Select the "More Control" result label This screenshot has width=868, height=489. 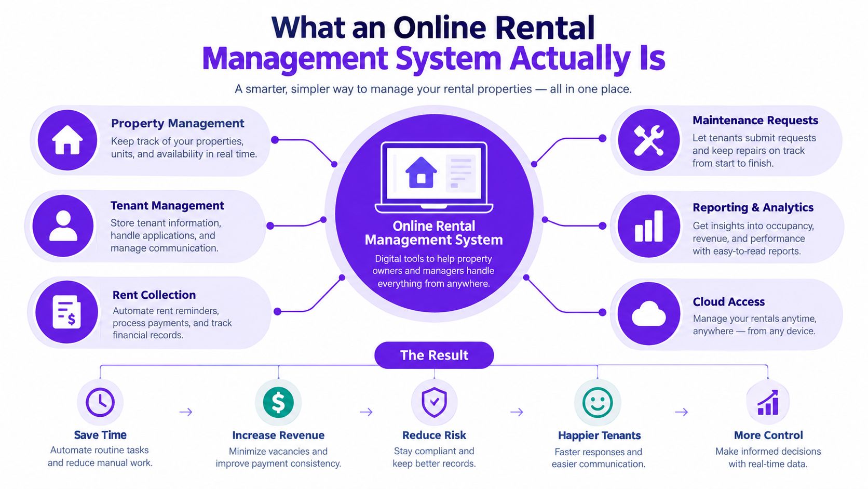click(x=768, y=435)
